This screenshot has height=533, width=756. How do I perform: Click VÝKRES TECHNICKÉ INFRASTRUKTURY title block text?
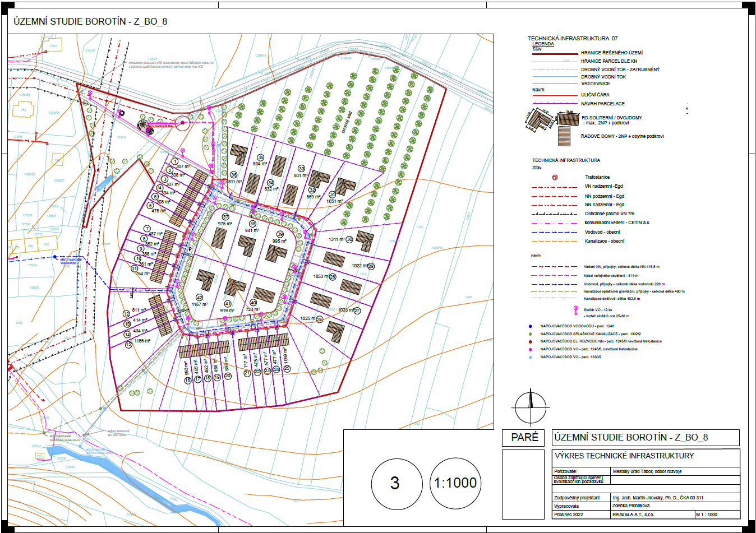624,456
